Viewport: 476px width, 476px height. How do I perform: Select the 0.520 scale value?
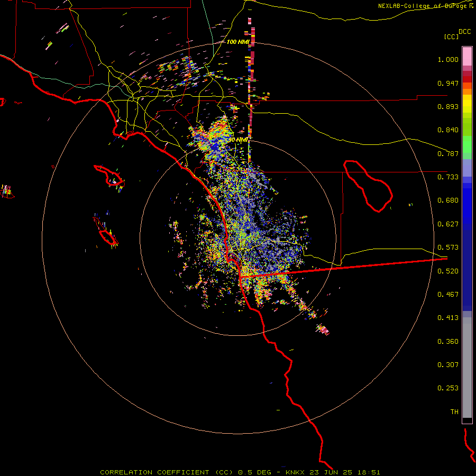pos(448,271)
